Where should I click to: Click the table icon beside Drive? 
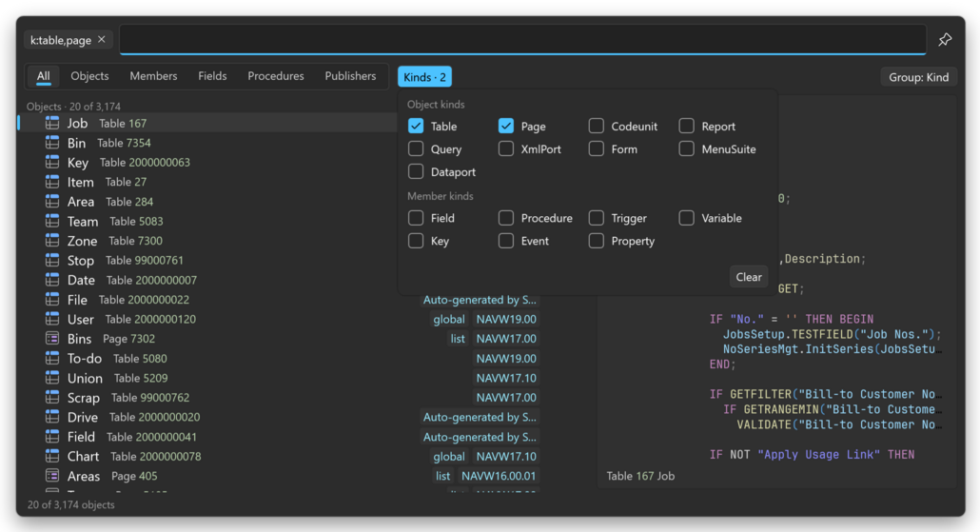(52, 417)
